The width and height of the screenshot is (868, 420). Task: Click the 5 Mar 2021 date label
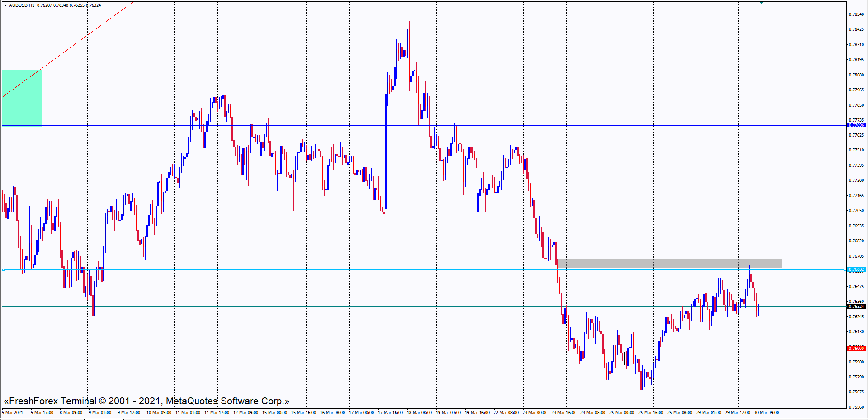(x=13, y=413)
